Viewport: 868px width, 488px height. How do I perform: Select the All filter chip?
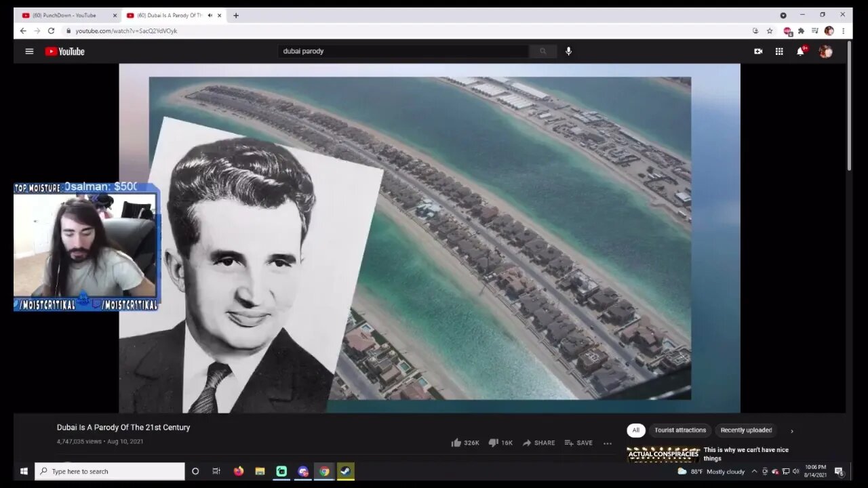point(636,430)
